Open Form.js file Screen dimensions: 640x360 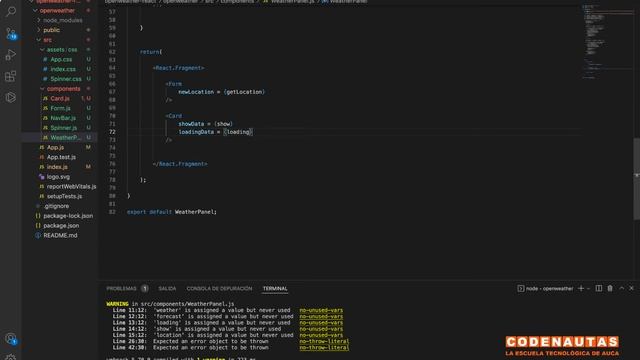click(x=60, y=108)
